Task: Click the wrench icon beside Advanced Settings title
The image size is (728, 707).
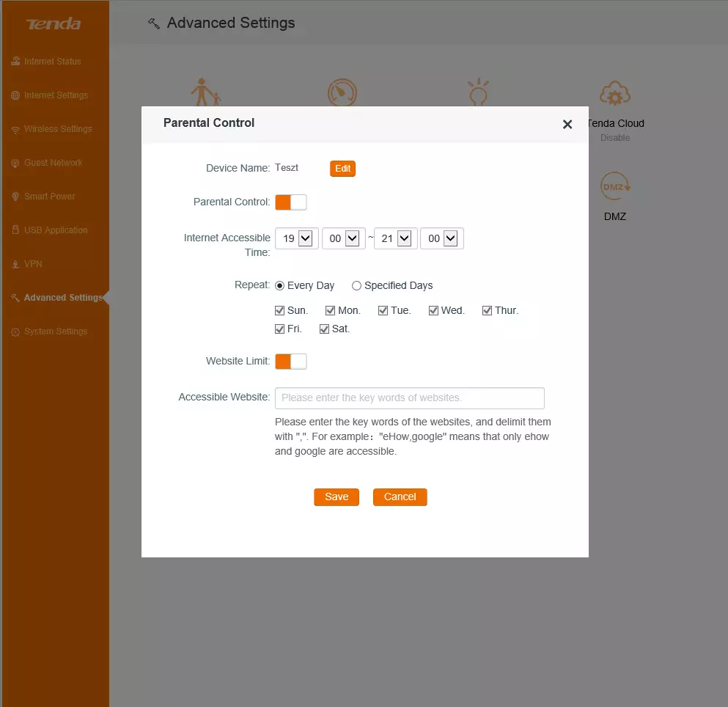Action: [x=154, y=23]
